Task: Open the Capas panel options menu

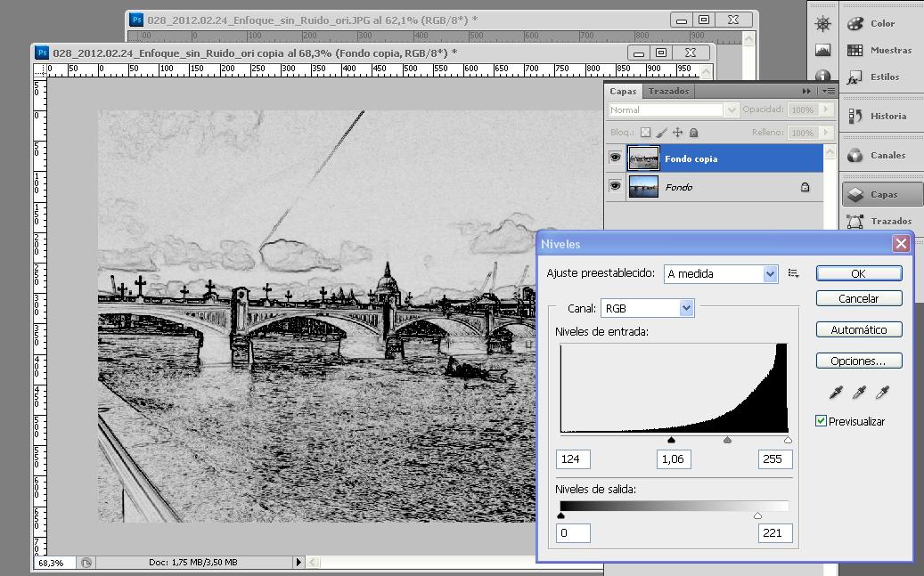Action: pyautogui.click(x=829, y=91)
